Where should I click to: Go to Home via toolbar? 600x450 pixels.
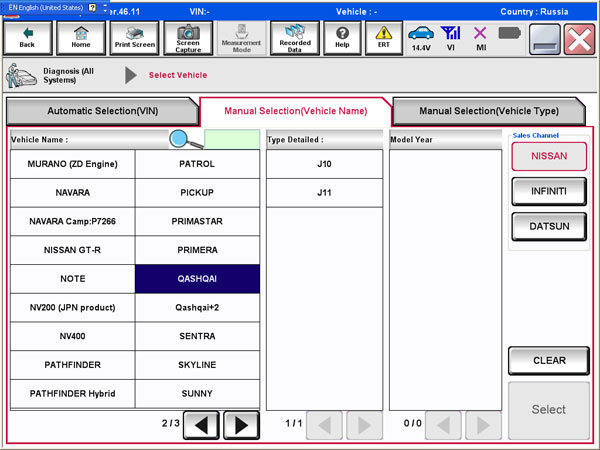coord(81,38)
